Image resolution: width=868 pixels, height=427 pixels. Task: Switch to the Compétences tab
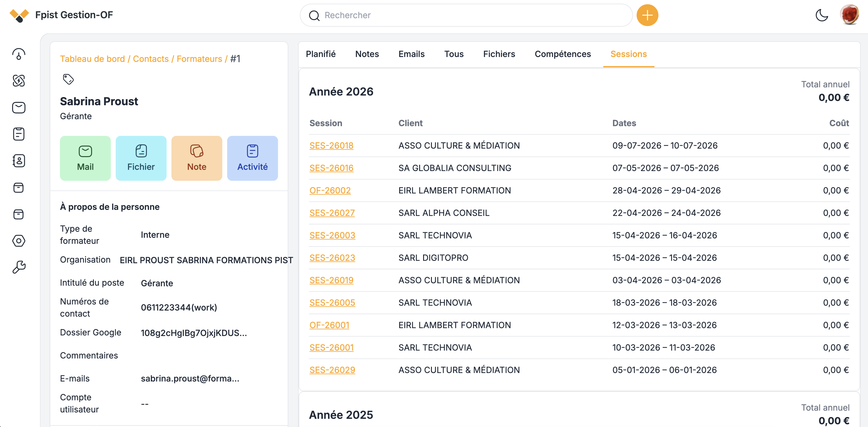pyautogui.click(x=562, y=54)
